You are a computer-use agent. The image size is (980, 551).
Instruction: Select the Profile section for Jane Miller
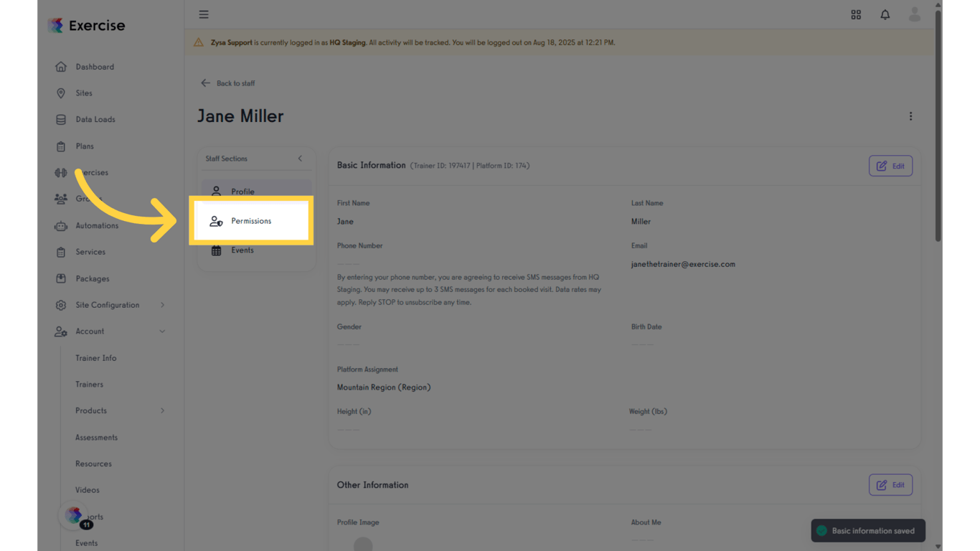pos(242,191)
